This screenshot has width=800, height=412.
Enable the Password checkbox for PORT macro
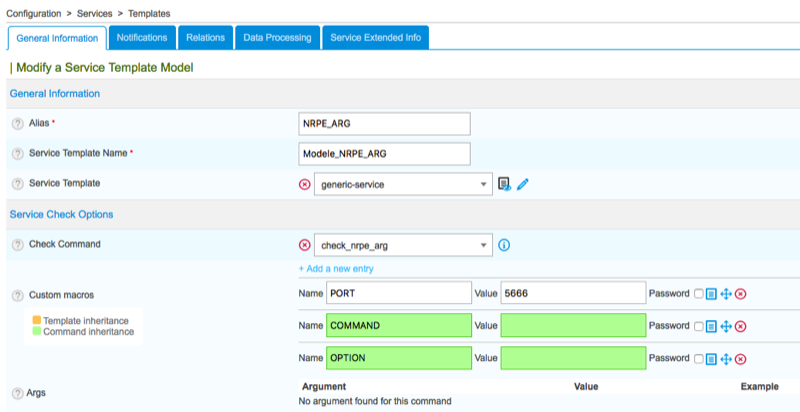698,294
